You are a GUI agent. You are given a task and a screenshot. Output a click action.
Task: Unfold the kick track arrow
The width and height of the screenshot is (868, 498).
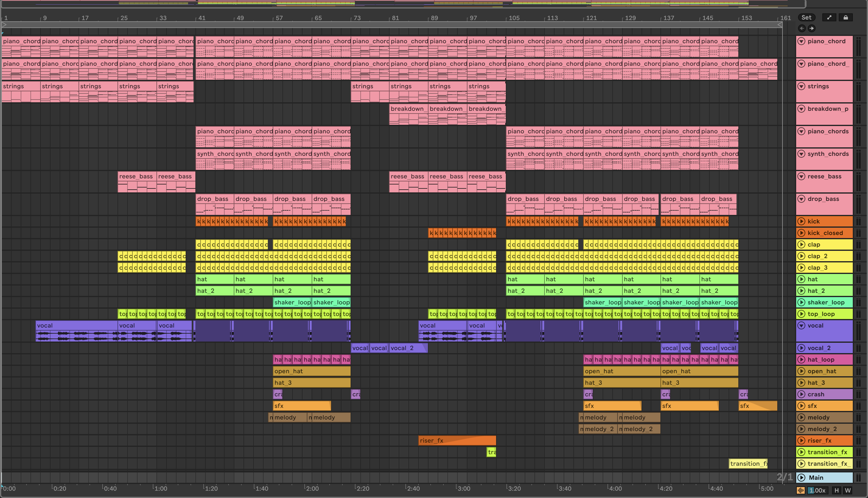[x=801, y=221]
